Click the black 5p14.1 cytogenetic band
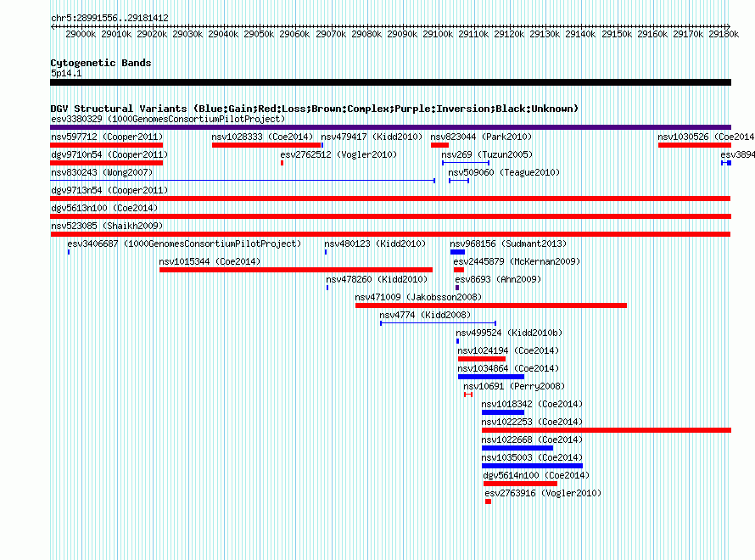This screenshot has height=560, width=755. coord(390,82)
